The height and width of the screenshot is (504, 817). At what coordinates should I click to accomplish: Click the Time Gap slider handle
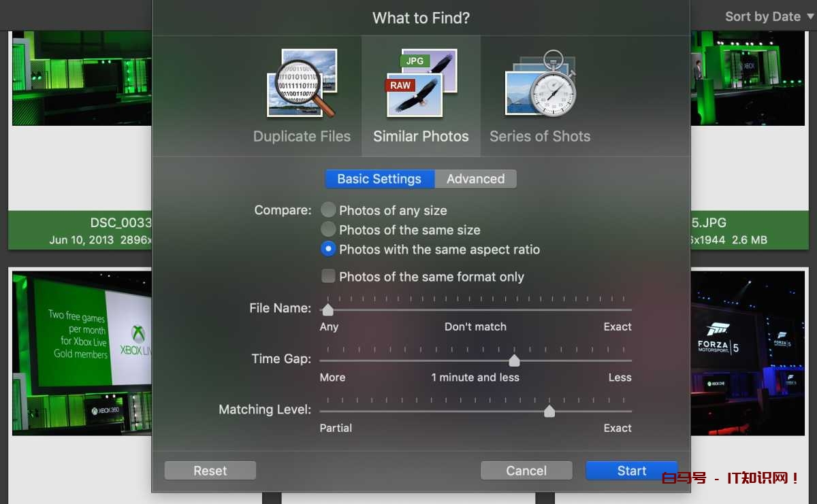515,360
